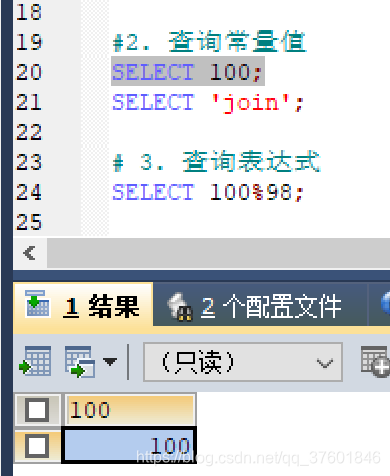Image resolution: width=390 pixels, height=476 pixels.
Task: Click line number 22 in the gutter
Action: pyautogui.click(x=29, y=132)
